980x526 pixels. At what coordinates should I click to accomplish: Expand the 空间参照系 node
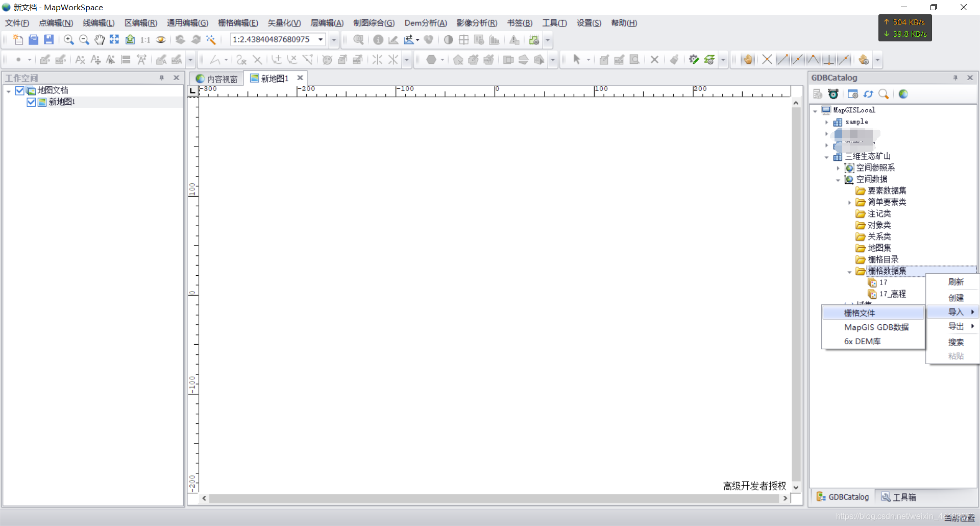click(838, 168)
